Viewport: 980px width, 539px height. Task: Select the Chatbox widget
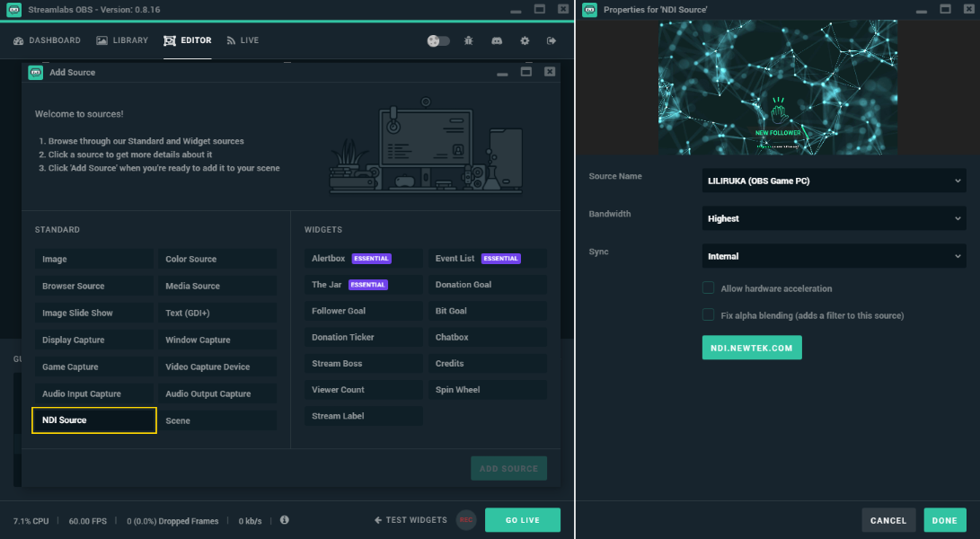[x=488, y=337]
